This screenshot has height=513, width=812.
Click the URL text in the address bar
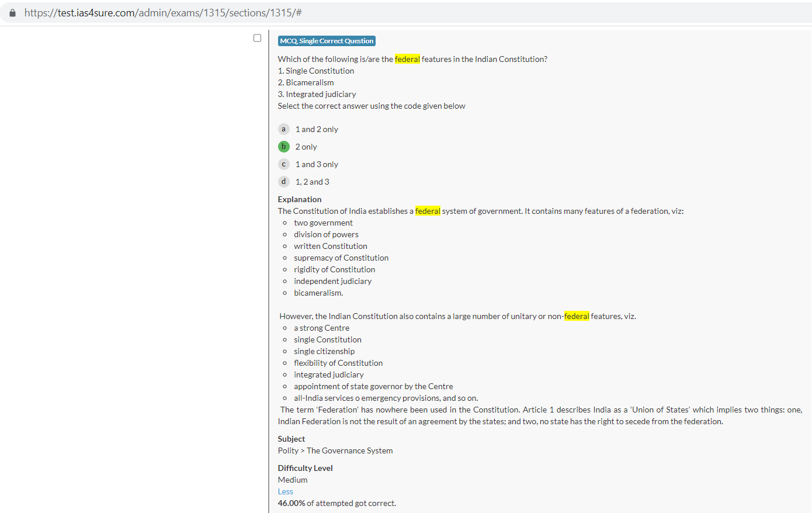[x=162, y=13]
